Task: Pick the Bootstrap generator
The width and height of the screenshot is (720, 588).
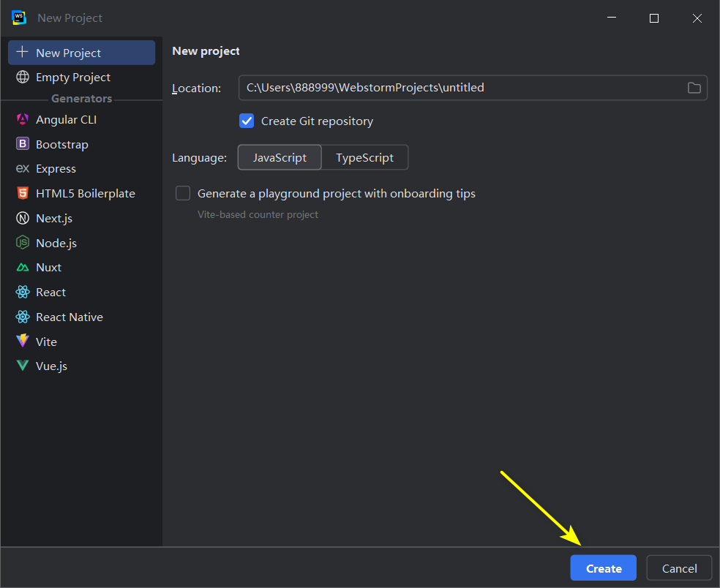Action: 82,144
